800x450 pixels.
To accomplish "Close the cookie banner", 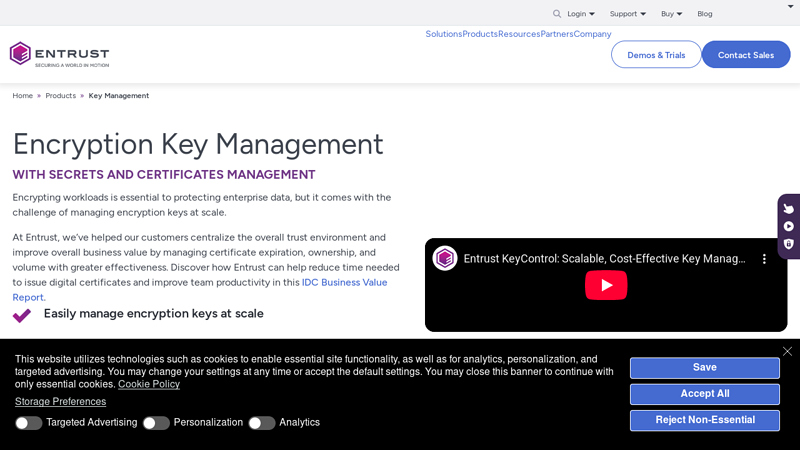I will (x=787, y=351).
